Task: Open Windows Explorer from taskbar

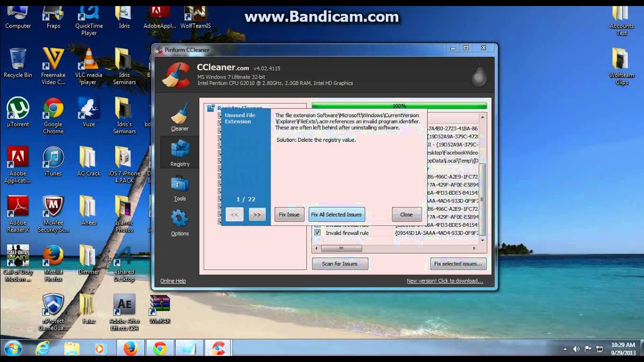Action: click(72, 348)
